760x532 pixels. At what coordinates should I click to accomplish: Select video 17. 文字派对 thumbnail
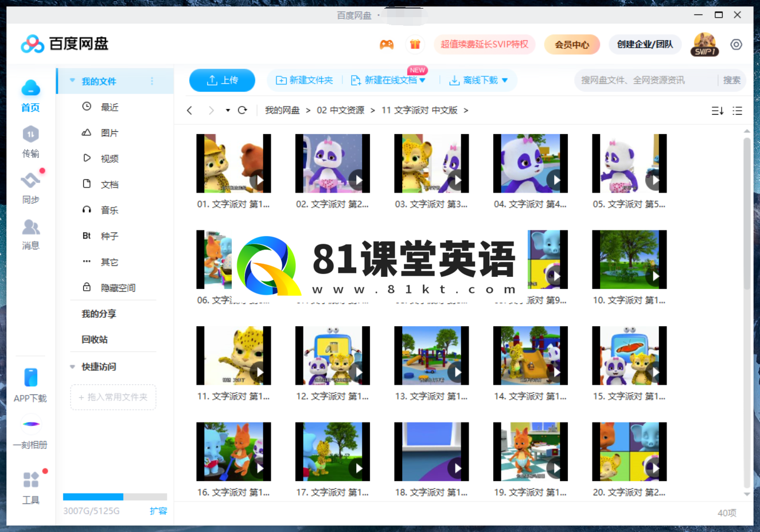(333, 452)
